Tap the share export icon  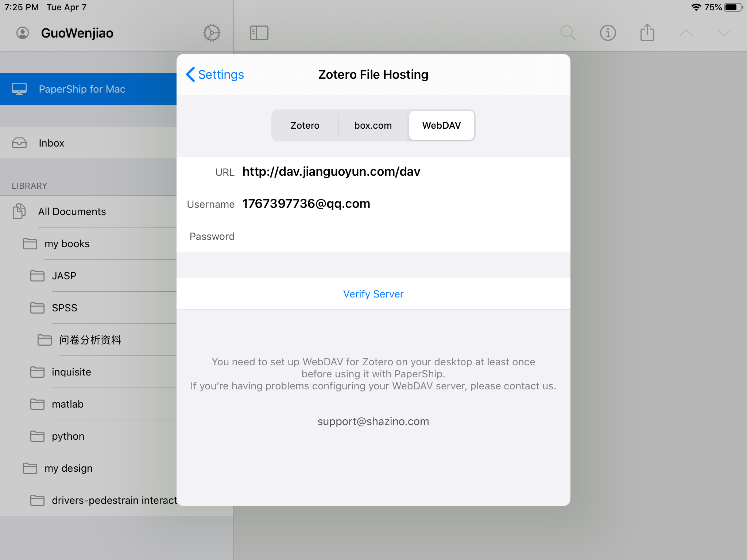(x=647, y=33)
